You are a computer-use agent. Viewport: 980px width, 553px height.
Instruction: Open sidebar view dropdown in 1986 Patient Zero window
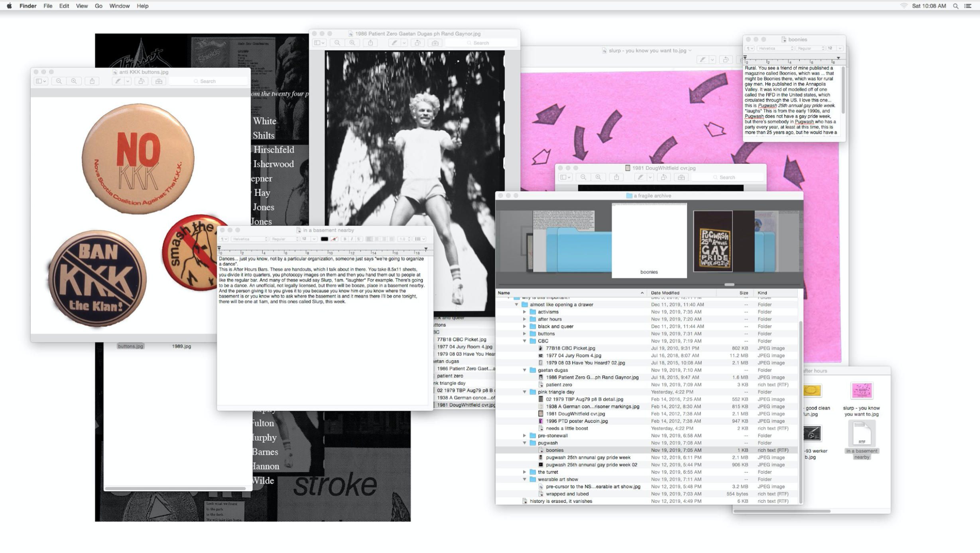point(320,43)
